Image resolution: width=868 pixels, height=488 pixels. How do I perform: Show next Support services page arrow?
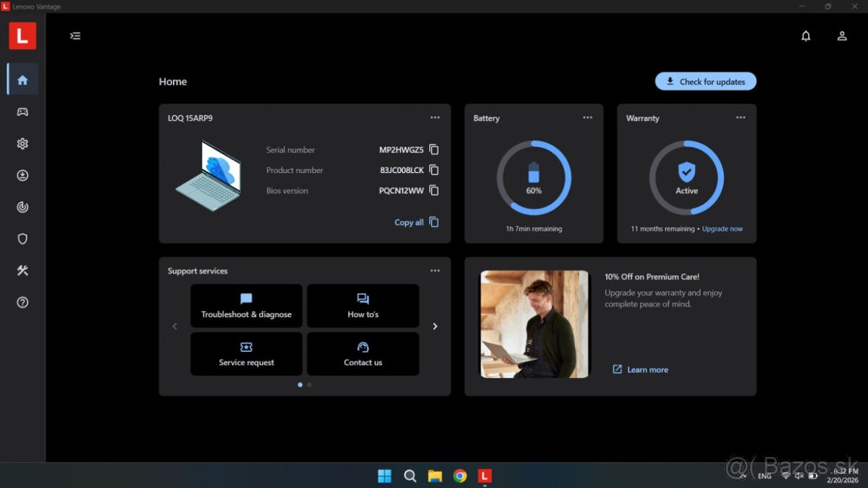(x=435, y=327)
